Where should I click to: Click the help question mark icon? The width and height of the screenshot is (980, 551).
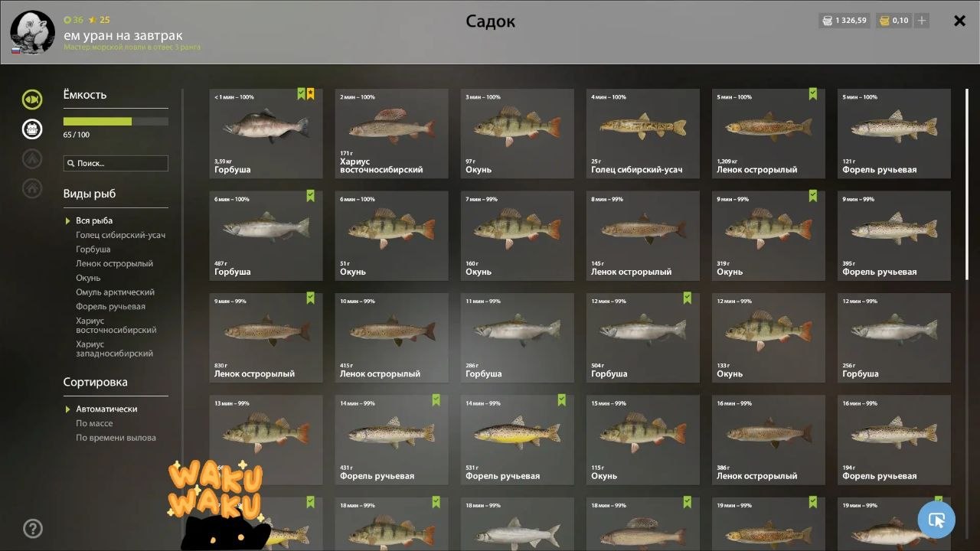point(33,528)
